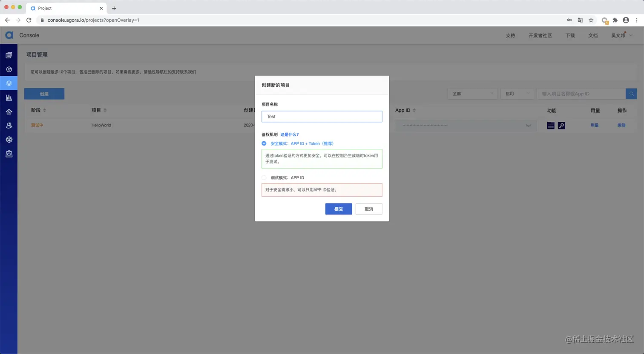
Task: Select the debug mode APP ID radio button
Action: 264,177
